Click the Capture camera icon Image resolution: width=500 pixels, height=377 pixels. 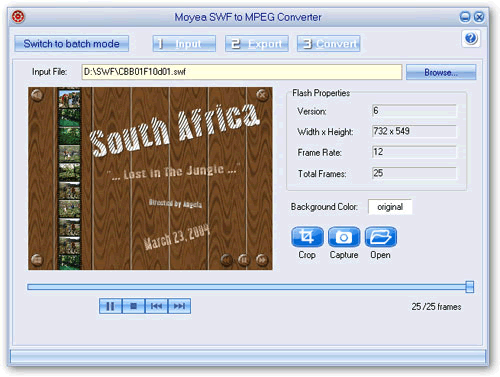344,237
